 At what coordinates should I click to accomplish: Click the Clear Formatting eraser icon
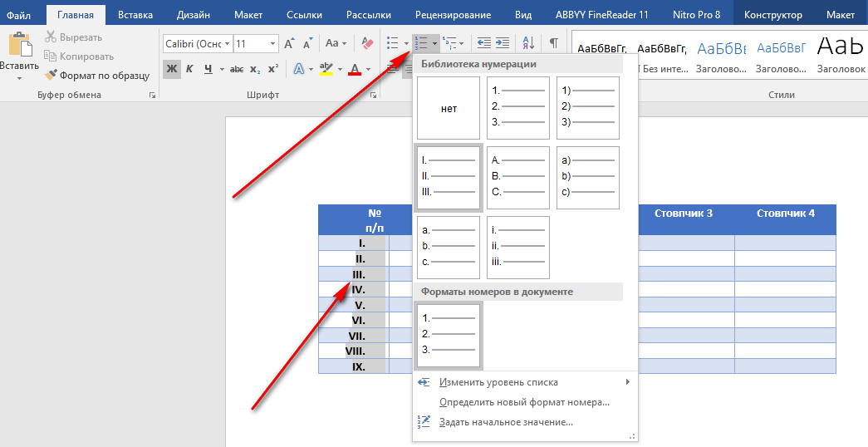[x=369, y=43]
